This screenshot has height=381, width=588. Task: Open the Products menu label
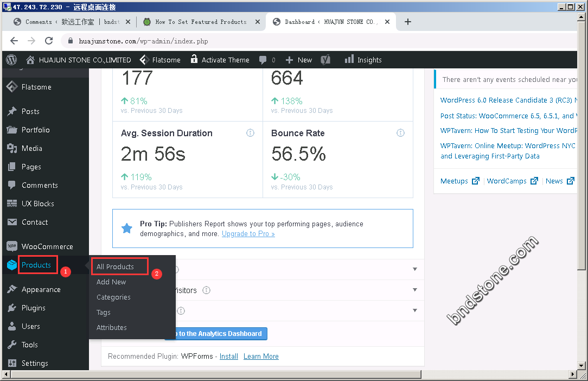(x=36, y=265)
